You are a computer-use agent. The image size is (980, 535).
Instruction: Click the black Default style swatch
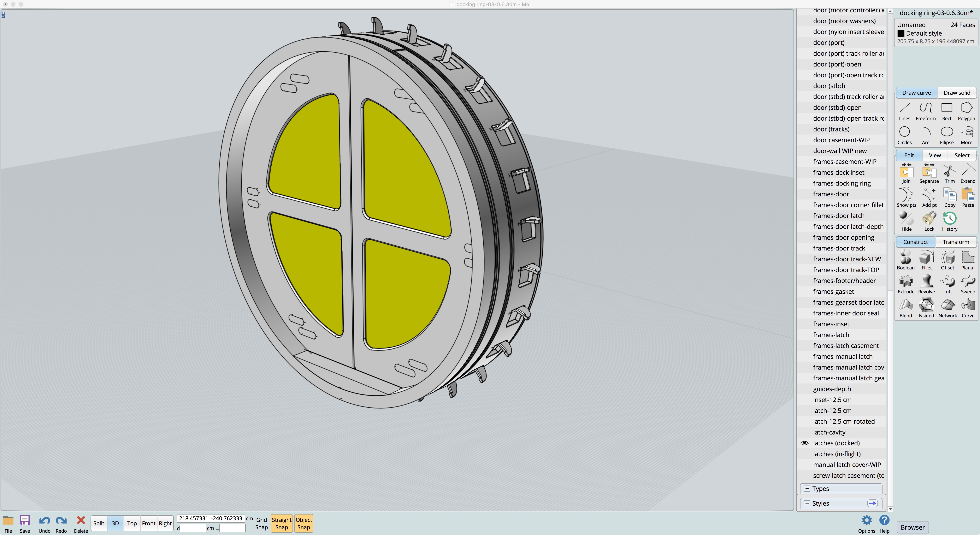click(901, 33)
